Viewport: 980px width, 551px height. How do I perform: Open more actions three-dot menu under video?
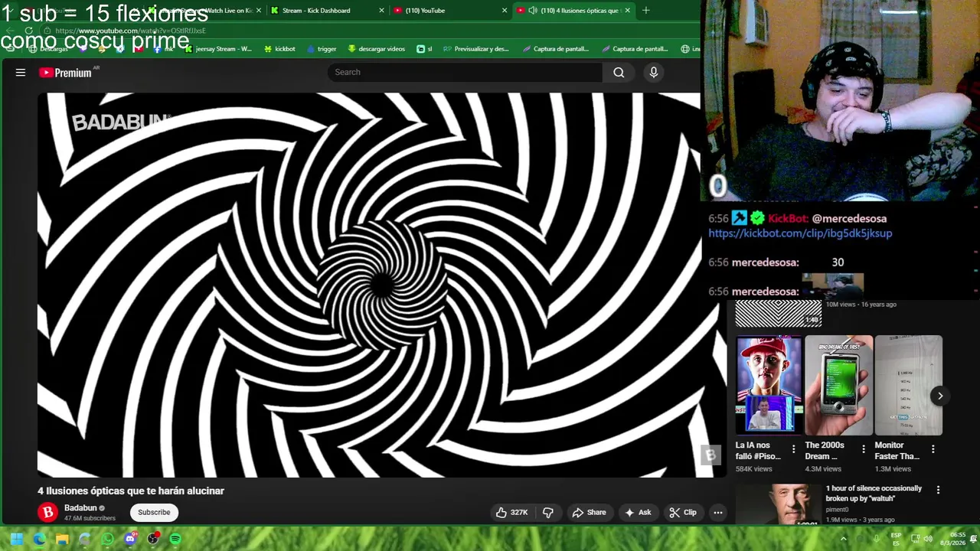pyautogui.click(x=717, y=512)
